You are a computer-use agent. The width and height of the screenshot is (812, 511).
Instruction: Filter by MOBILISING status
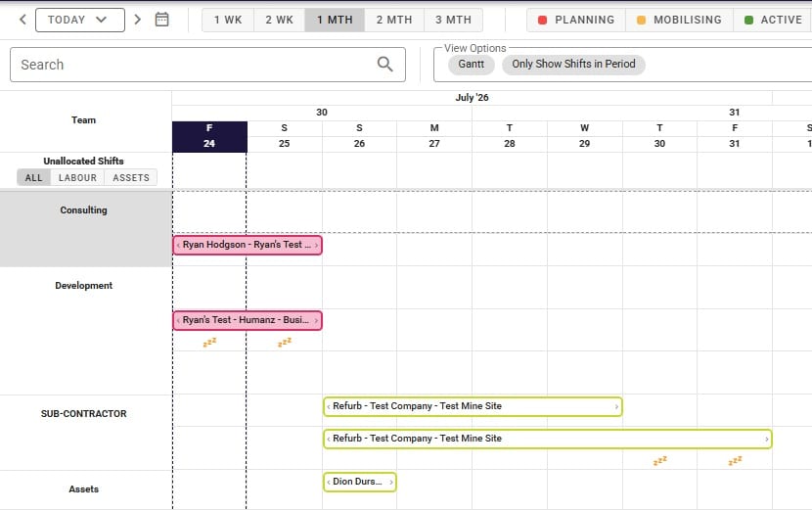[679, 20]
